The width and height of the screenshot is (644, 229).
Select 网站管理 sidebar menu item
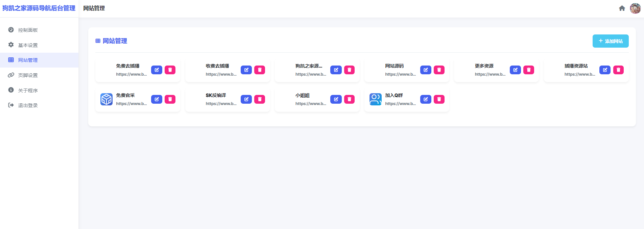click(28, 60)
